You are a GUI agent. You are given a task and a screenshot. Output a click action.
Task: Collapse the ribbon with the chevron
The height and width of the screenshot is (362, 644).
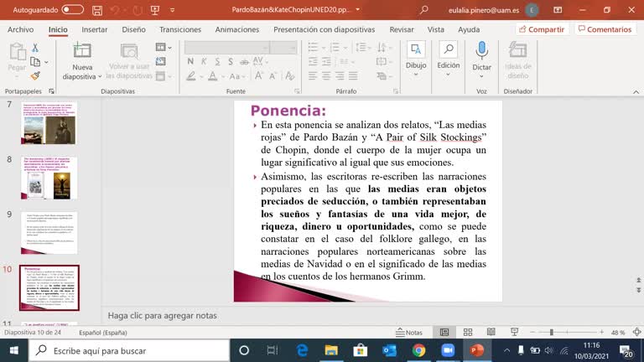(636, 92)
